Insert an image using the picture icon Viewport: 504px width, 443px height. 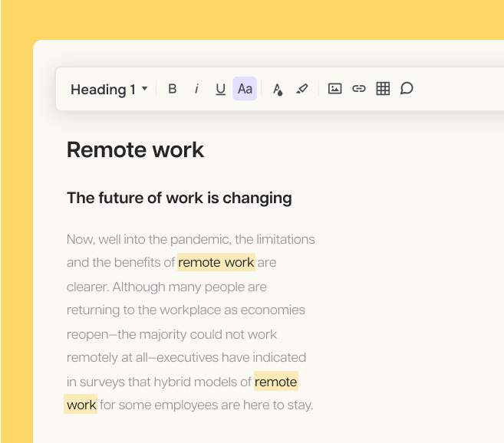click(x=334, y=89)
